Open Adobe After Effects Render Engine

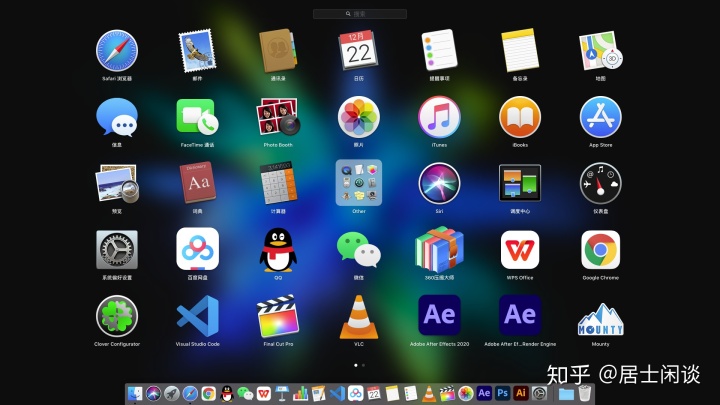520,315
